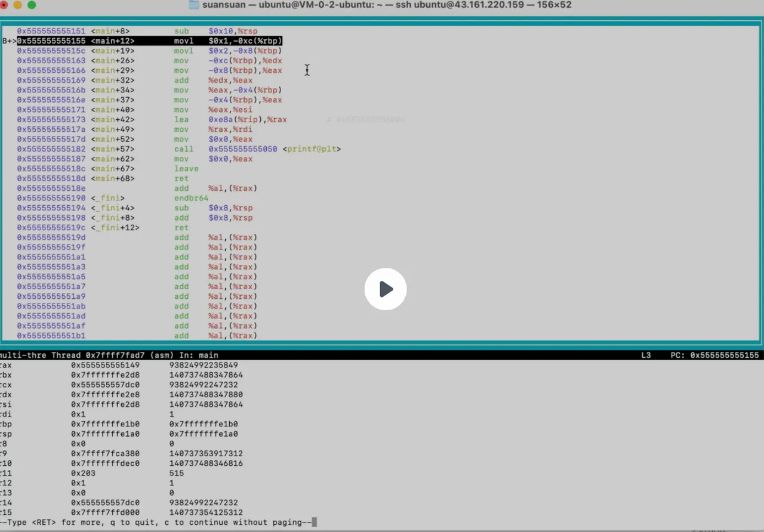Play the video with the center play button
Screen dimensions: 764x532
click(386, 289)
